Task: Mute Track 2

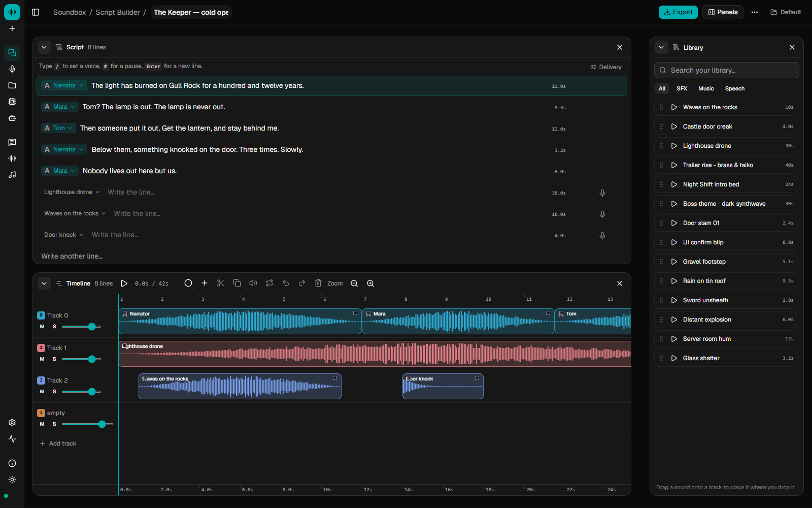Action: [x=42, y=392]
